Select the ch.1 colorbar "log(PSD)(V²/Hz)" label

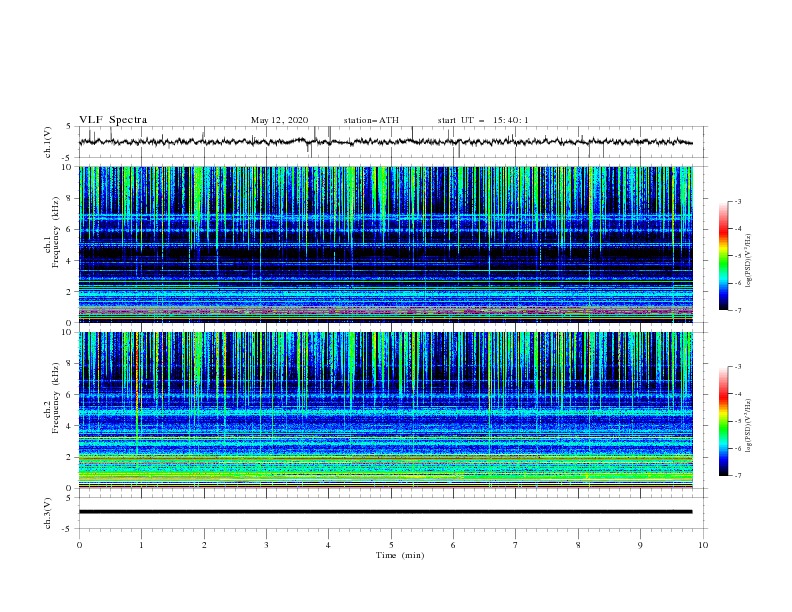point(748,261)
